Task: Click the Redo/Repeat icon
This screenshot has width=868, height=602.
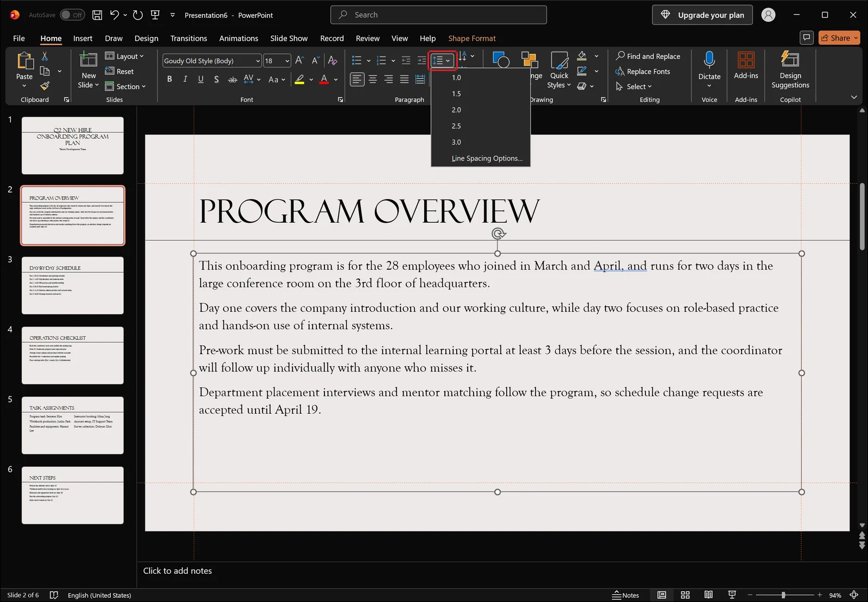Action: tap(138, 15)
